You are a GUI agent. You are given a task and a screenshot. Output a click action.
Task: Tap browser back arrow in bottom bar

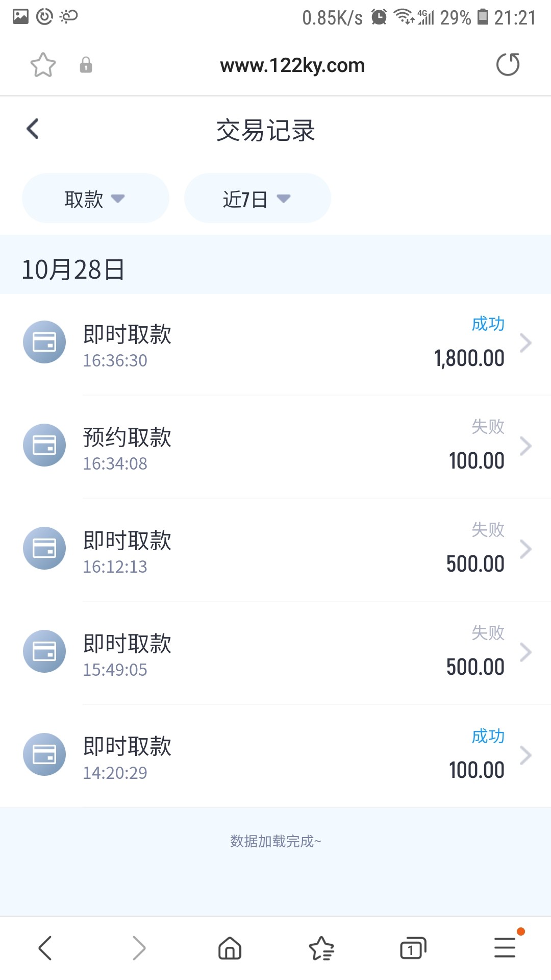45,948
